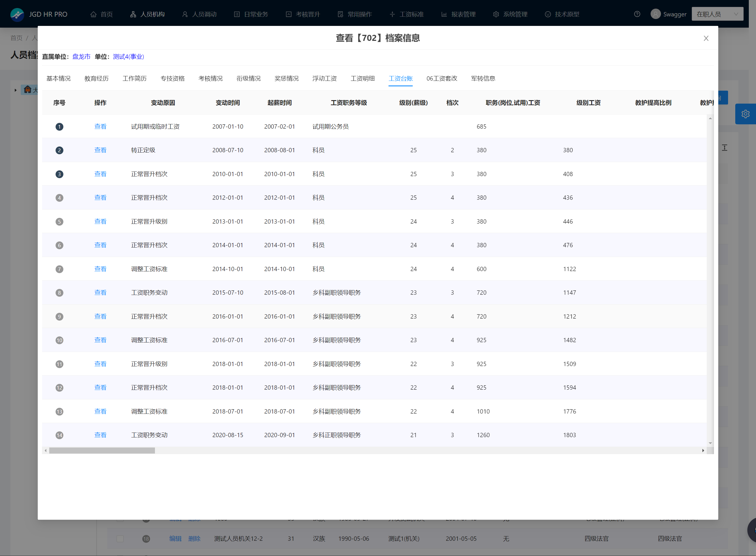Screen dimensions: 756x556
Task: Click the horizontal scroll right arrow
Action: pos(703,451)
